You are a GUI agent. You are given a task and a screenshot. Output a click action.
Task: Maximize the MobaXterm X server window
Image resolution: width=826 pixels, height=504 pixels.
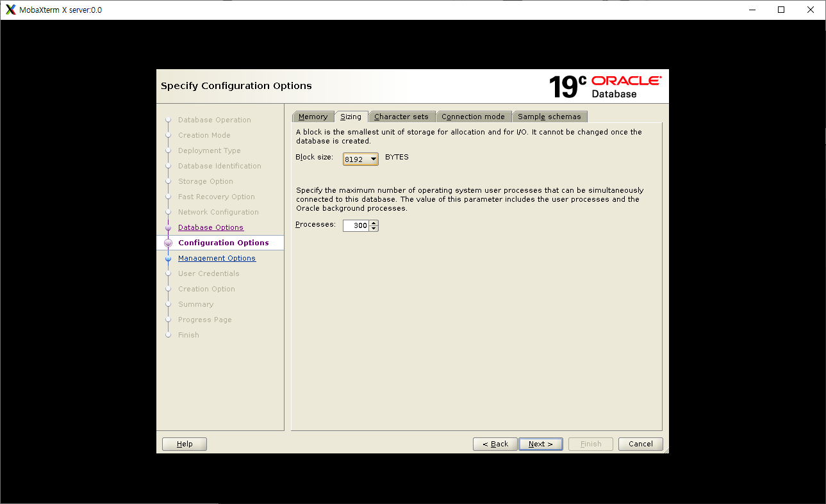[781, 10]
